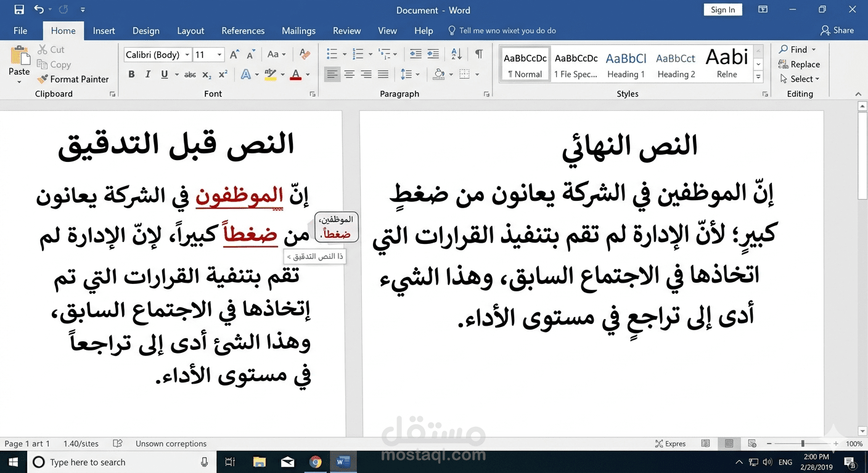Open the File tab

(x=20, y=31)
